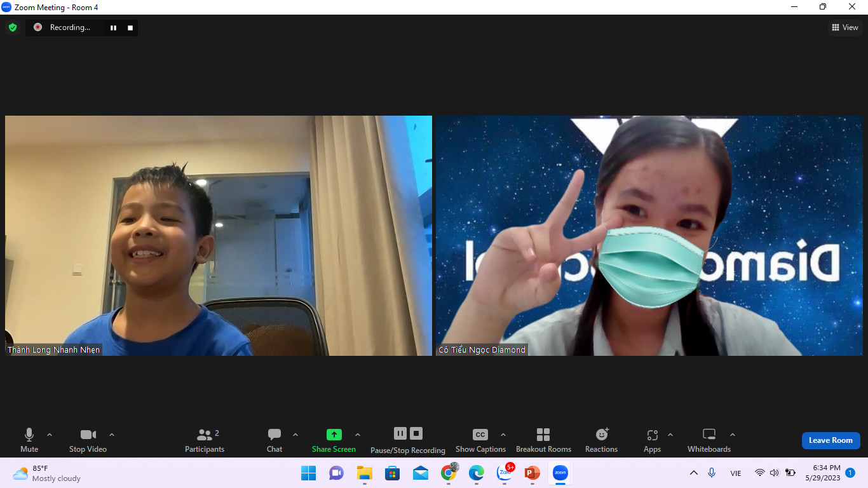Viewport: 868px width, 488px height.
Task: Open the Participants panel
Action: [205, 440]
